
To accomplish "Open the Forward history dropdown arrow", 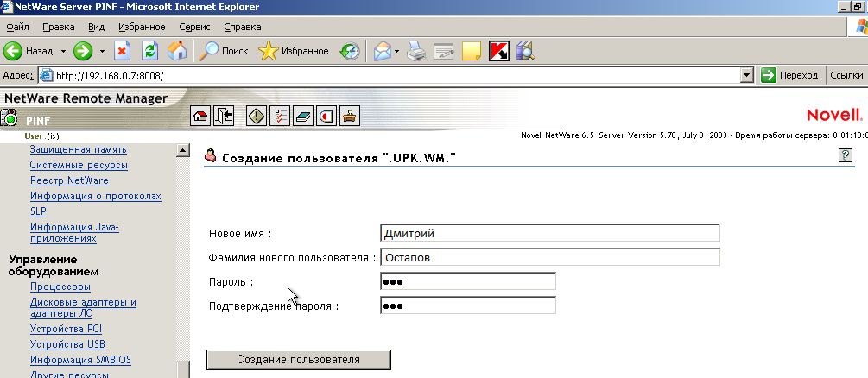I will [x=102, y=51].
